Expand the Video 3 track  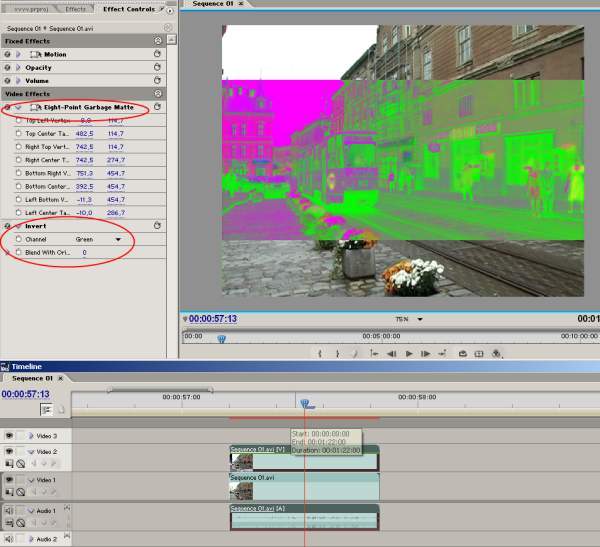pyautogui.click(x=31, y=436)
